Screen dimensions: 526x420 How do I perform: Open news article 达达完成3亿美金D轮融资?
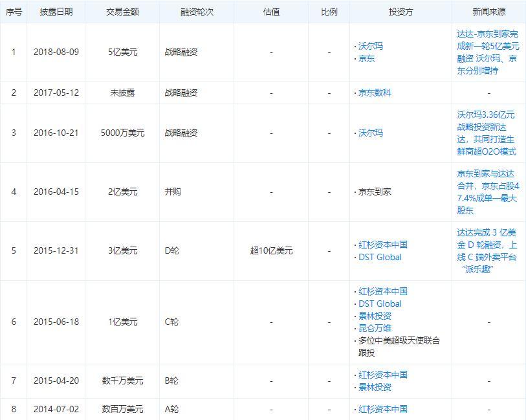[x=487, y=250]
